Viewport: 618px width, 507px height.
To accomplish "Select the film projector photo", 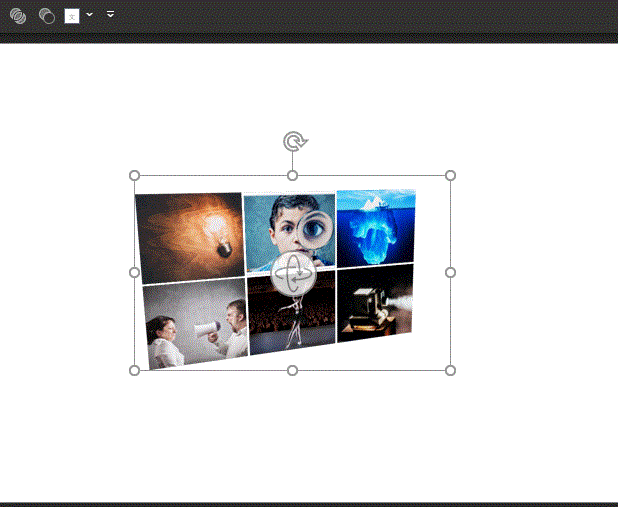I will click(x=375, y=303).
